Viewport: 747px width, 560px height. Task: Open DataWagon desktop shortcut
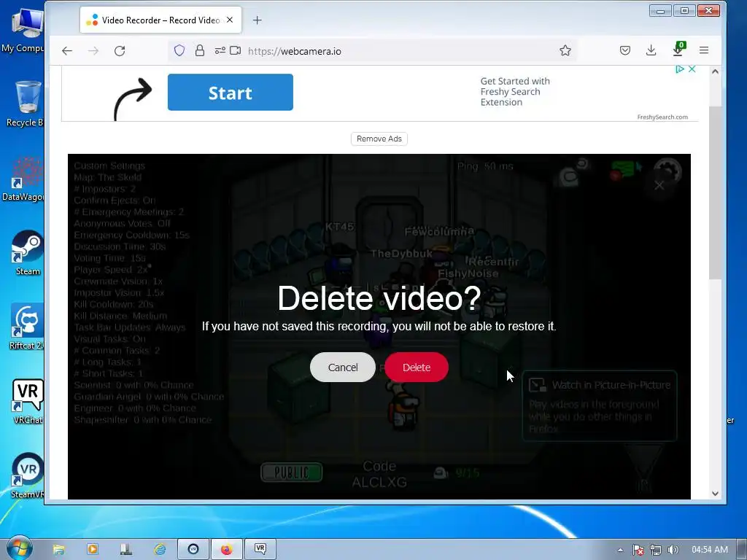pos(25,179)
